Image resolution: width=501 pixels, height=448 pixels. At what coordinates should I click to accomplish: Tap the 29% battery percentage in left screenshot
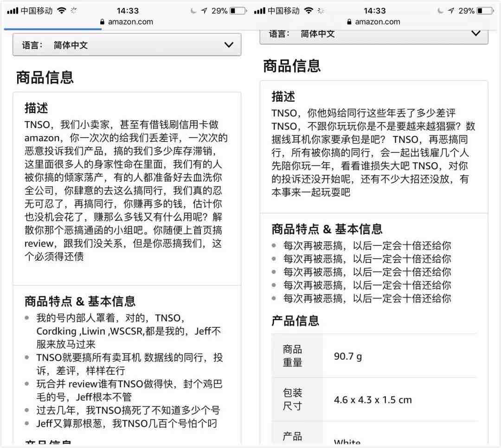point(219,11)
